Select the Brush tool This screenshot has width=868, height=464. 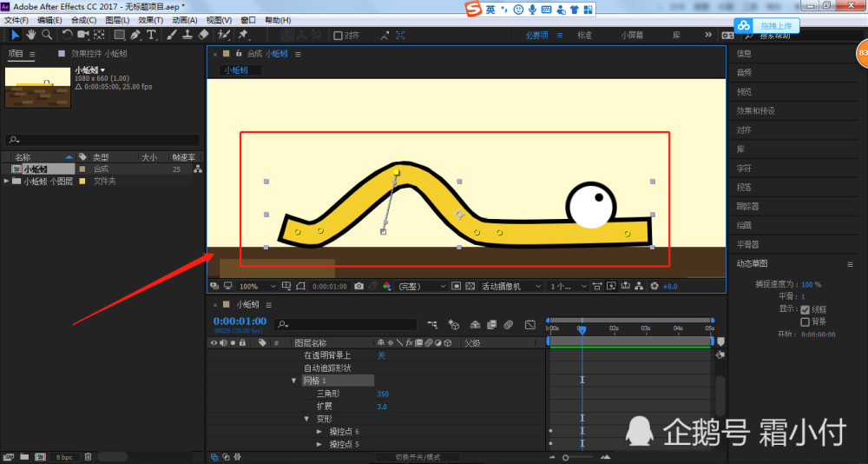pyautogui.click(x=171, y=35)
